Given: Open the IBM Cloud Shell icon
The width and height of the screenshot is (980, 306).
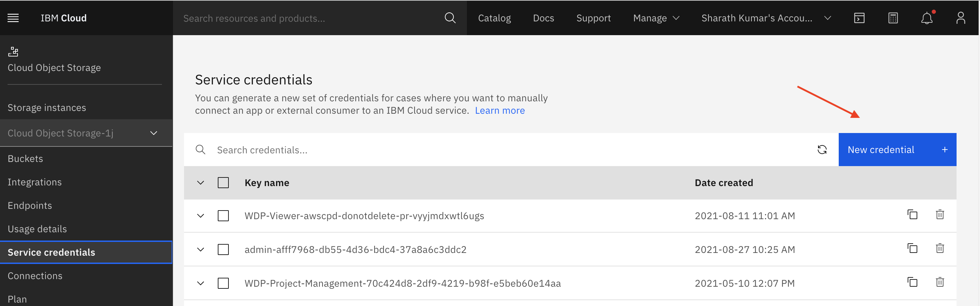Looking at the screenshot, I should coord(859,18).
